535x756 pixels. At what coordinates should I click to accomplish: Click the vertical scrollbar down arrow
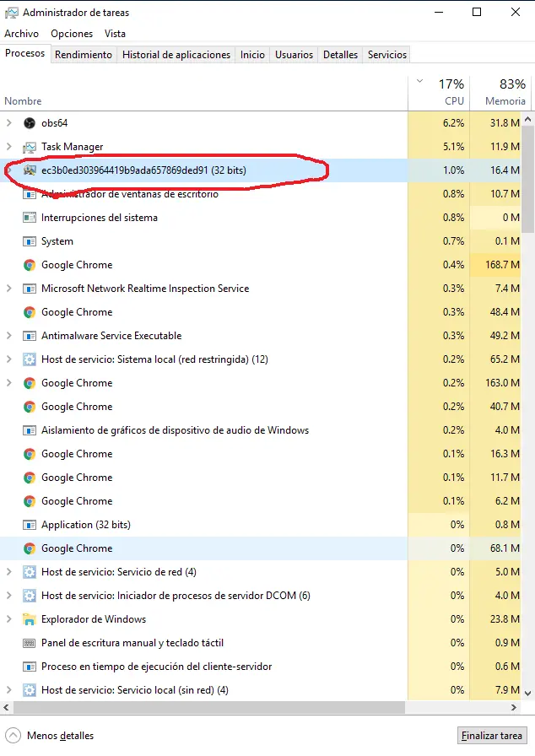pyautogui.click(x=527, y=694)
